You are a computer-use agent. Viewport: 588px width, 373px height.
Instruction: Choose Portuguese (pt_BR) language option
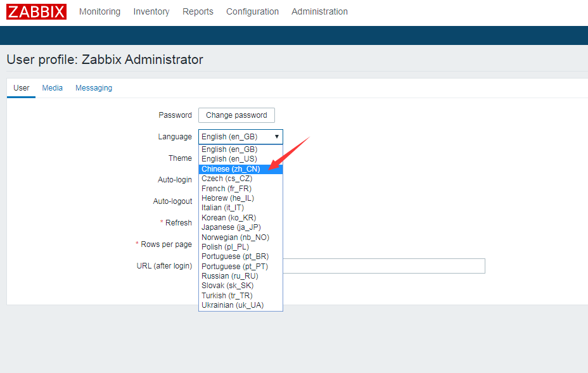pos(241,256)
